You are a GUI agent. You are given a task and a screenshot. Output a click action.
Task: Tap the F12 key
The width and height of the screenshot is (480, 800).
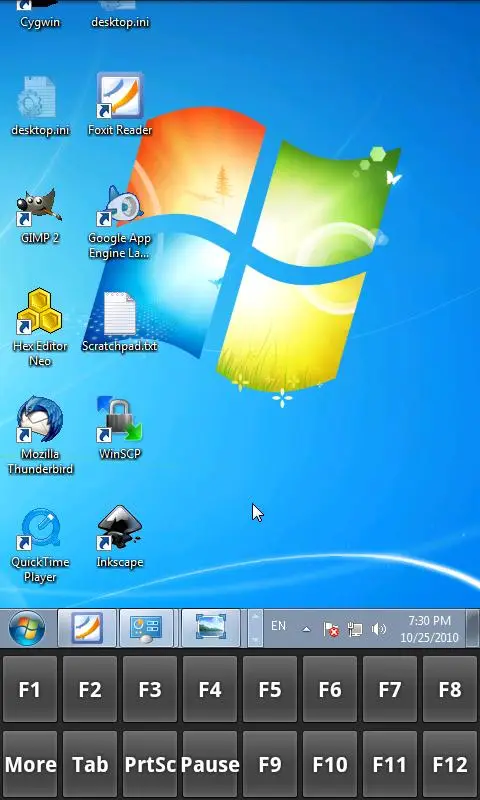pyautogui.click(x=450, y=764)
